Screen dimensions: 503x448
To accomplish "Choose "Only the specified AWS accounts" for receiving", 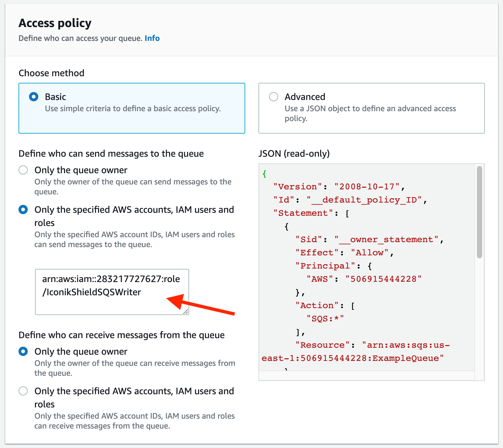I will click(23, 391).
